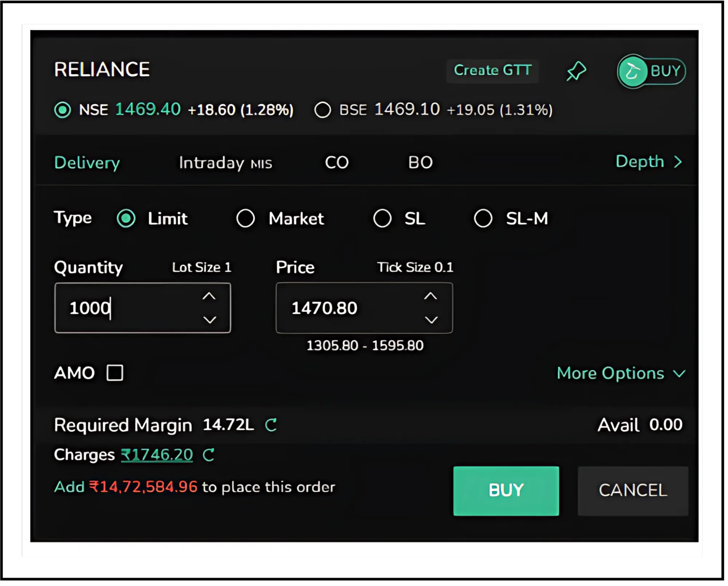Click the Required Margin 14.72L value
This screenshot has width=728, height=586.
coord(228,425)
